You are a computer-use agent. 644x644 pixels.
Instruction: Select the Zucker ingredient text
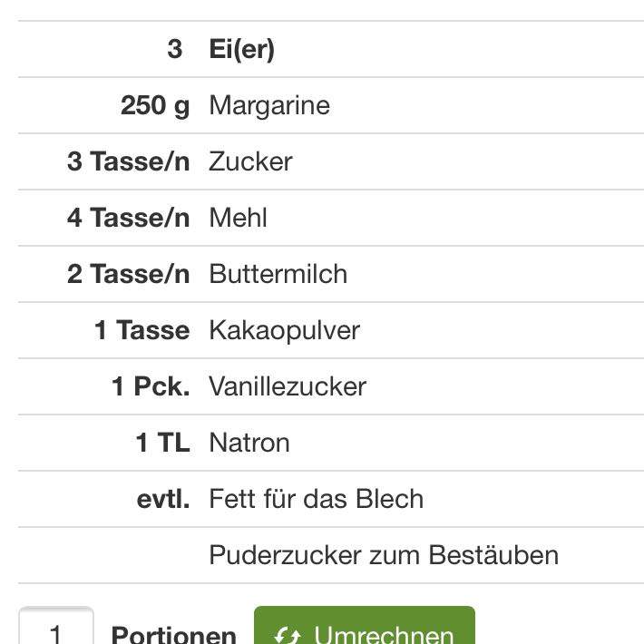[250, 161]
